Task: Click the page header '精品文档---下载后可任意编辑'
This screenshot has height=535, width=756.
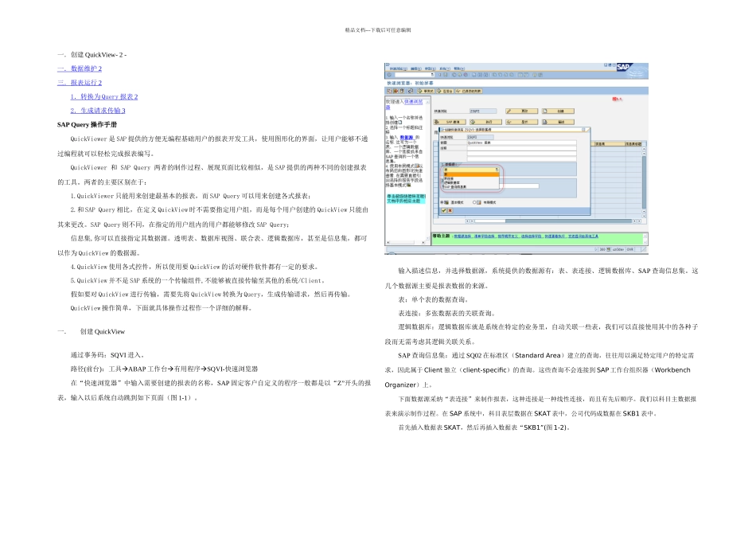Action: (378, 30)
